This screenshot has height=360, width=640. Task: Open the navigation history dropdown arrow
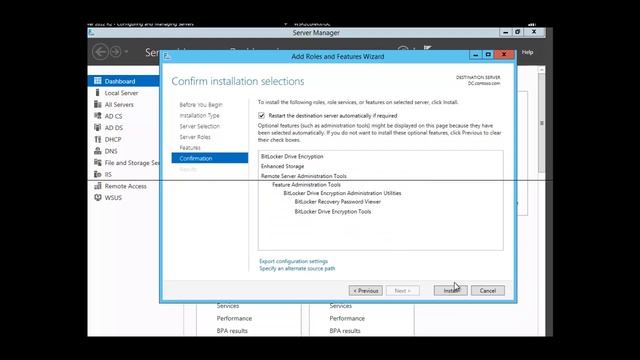tap(126, 52)
